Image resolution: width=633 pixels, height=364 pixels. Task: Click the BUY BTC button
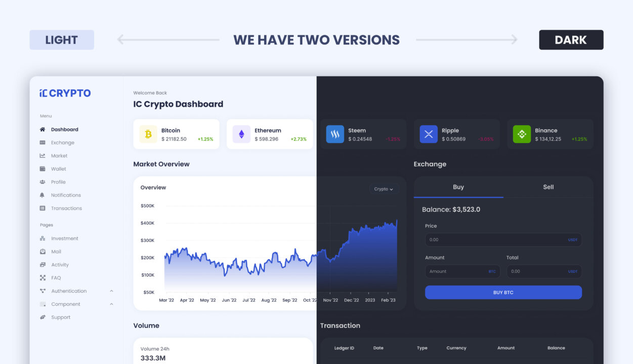[x=503, y=292]
